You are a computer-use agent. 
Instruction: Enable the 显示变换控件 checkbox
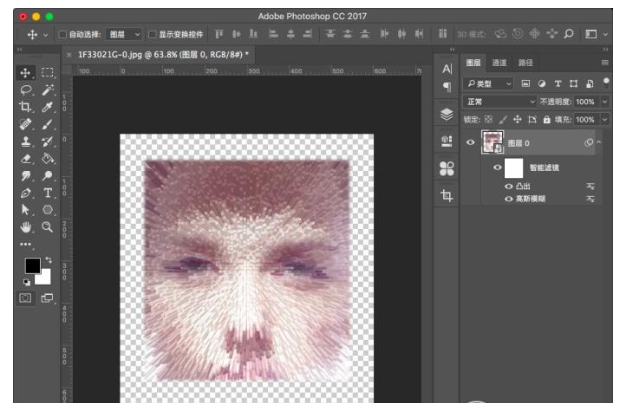click(x=152, y=33)
